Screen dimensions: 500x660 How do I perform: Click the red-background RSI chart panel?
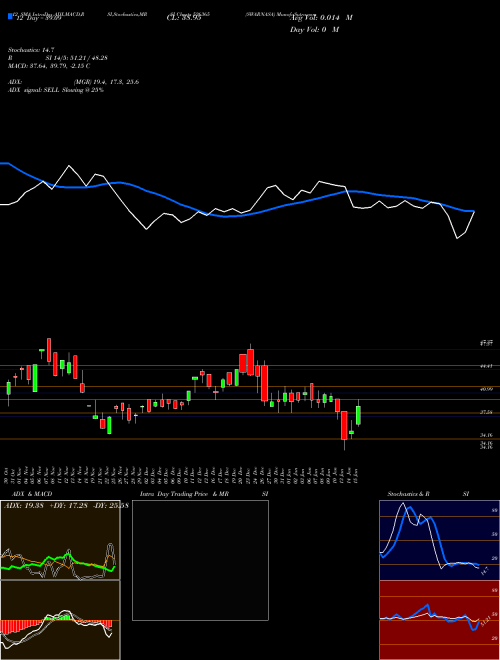pyautogui.click(x=439, y=620)
